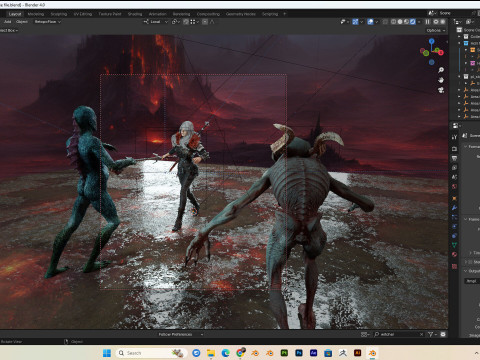Screen dimensions: 480x360
Task: Toggle proportional editing in viewport header
Action: (x=205, y=22)
